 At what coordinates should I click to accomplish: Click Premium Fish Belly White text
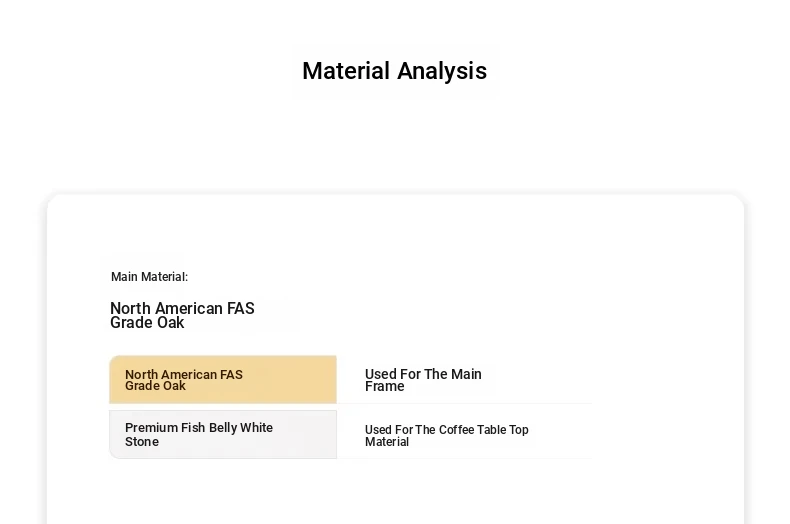(199, 427)
